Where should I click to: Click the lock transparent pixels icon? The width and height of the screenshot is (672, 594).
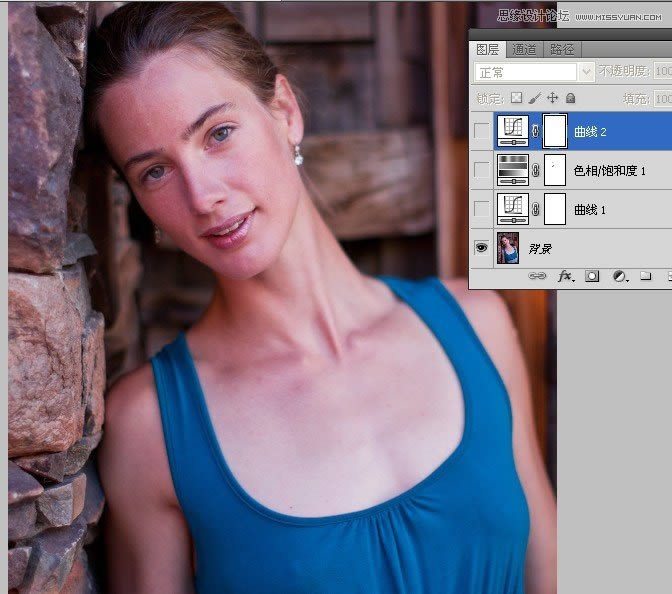(x=517, y=99)
